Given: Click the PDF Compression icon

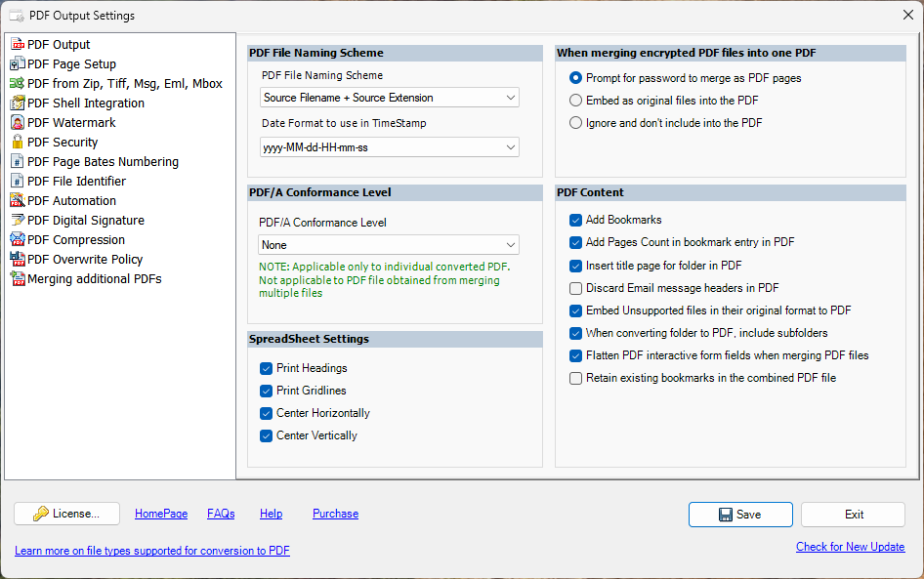Looking at the screenshot, I should [18, 240].
